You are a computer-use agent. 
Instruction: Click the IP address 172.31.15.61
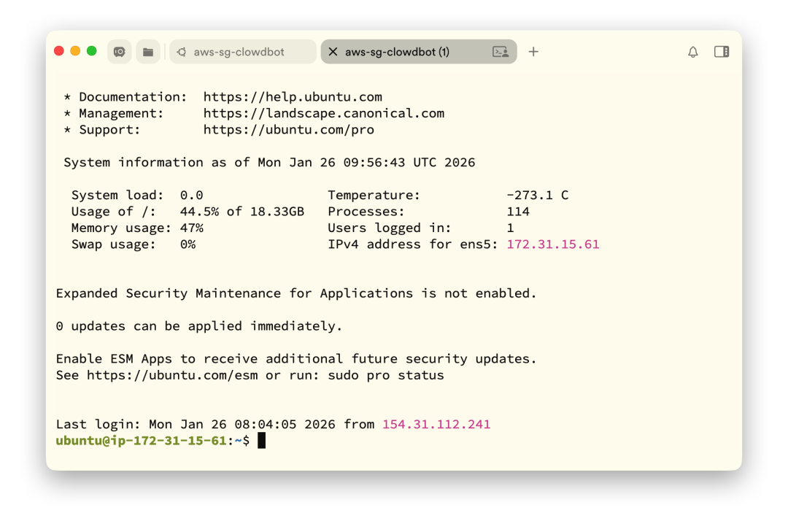553,244
